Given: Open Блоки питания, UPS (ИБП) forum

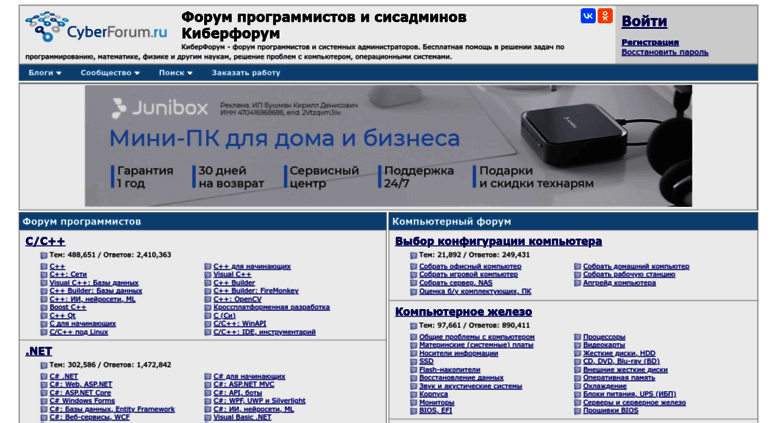Looking at the screenshot, I should click(x=629, y=394).
